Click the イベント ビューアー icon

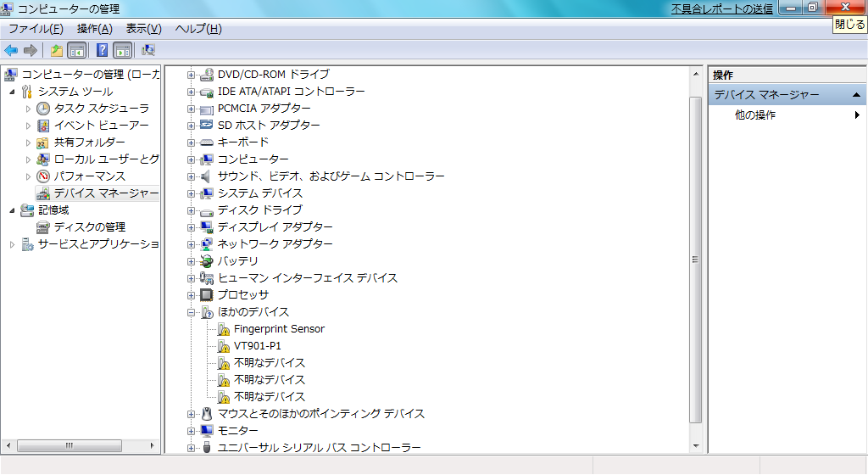[x=43, y=126]
